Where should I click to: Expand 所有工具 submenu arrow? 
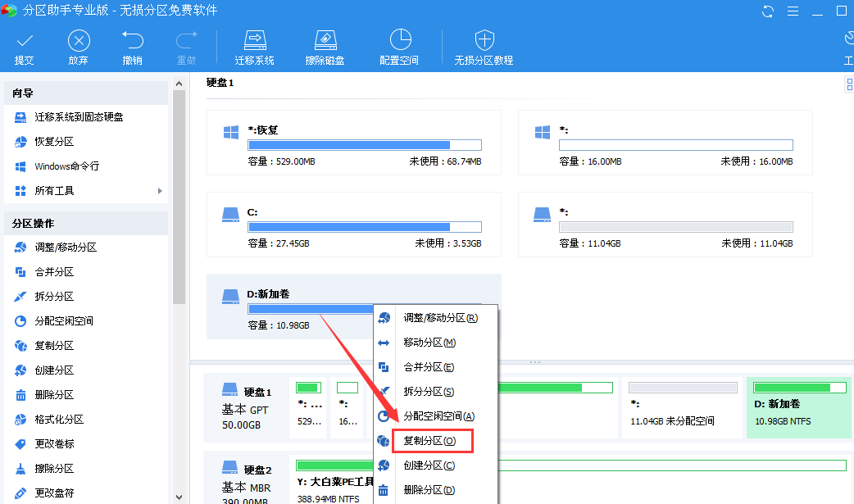coord(160,191)
